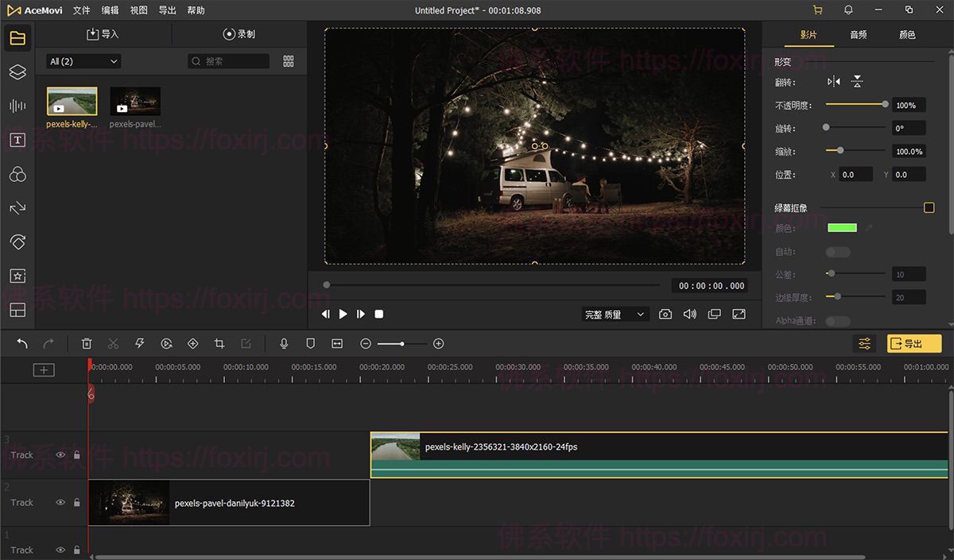Image resolution: width=954 pixels, height=560 pixels.
Task: Open the Audio panel from the sidebar
Action: tap(17, 105)
